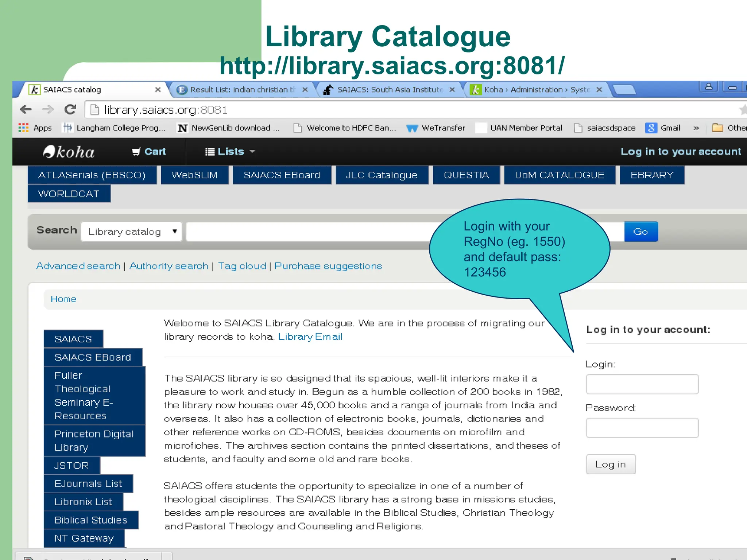
Task: Open UoM CATALOGUE link
Action: click(x=560, y=175)
